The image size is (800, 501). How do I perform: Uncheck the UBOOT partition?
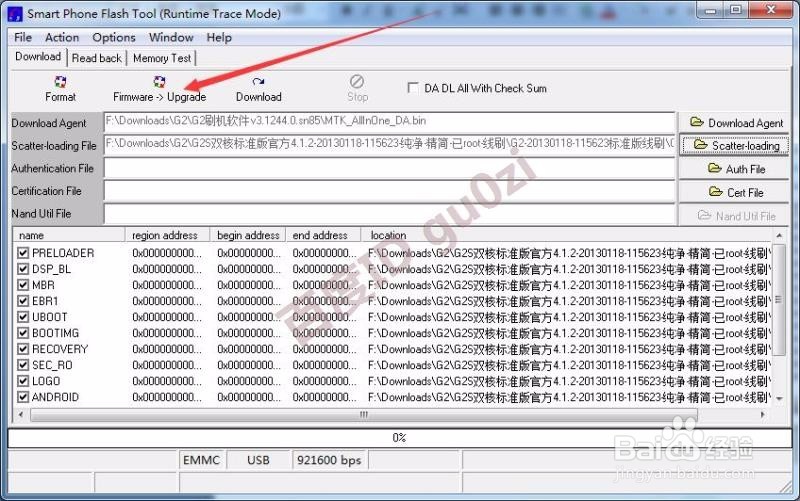click(22, 317)
